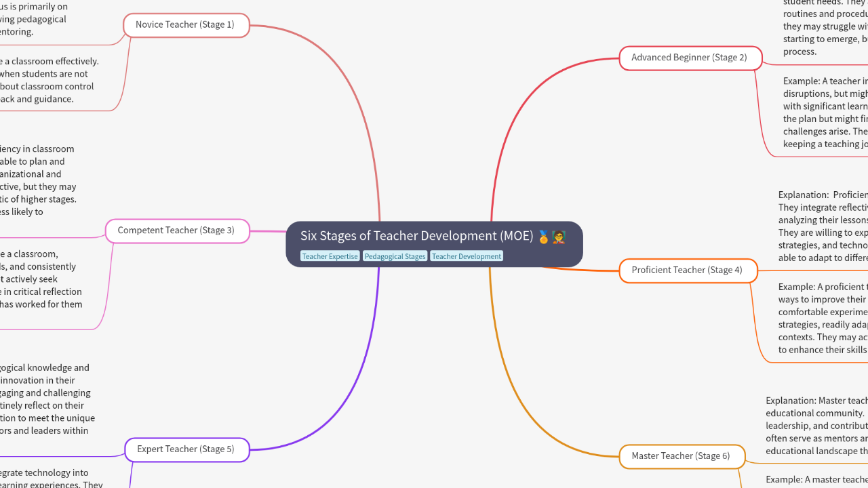Click the teacher emoji in the central node
This screenshot has width=868, height=488.
coord(559,237)
